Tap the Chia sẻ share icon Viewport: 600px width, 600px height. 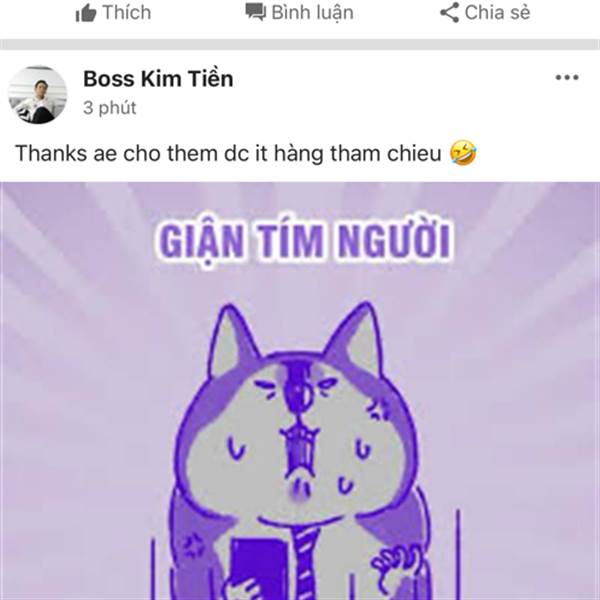click(450, 13)
